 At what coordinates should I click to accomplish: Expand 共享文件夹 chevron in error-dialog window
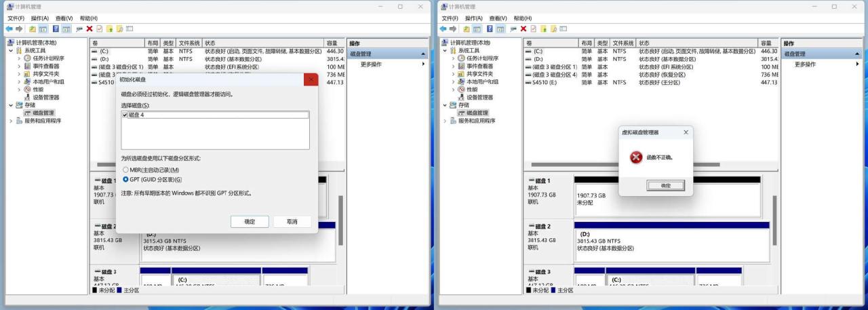pyautogui.click(x=454, y=74)
